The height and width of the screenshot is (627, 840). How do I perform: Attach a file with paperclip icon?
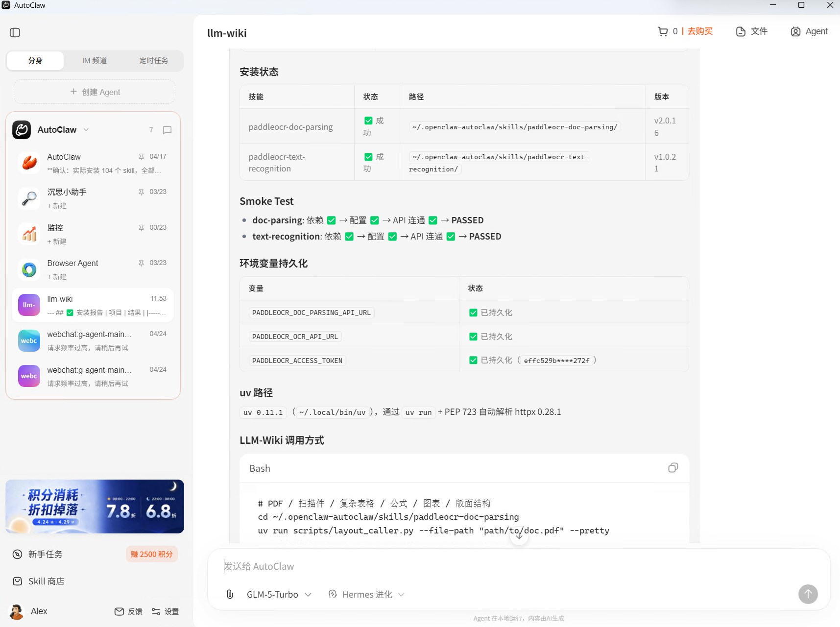pos(230,594)
